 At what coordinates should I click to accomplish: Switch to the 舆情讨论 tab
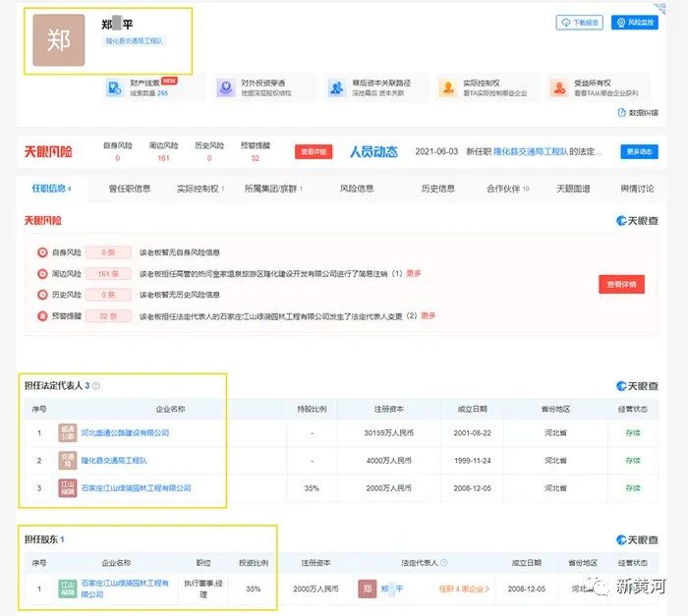(x=637, y=189)
